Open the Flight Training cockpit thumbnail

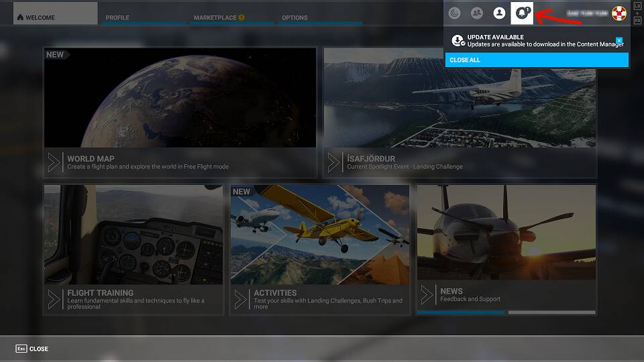(133, 235)
